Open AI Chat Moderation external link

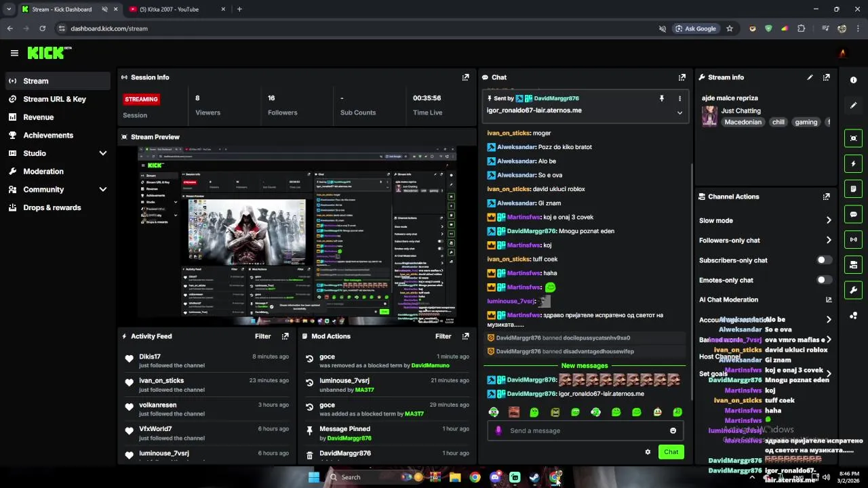(829, 300)
